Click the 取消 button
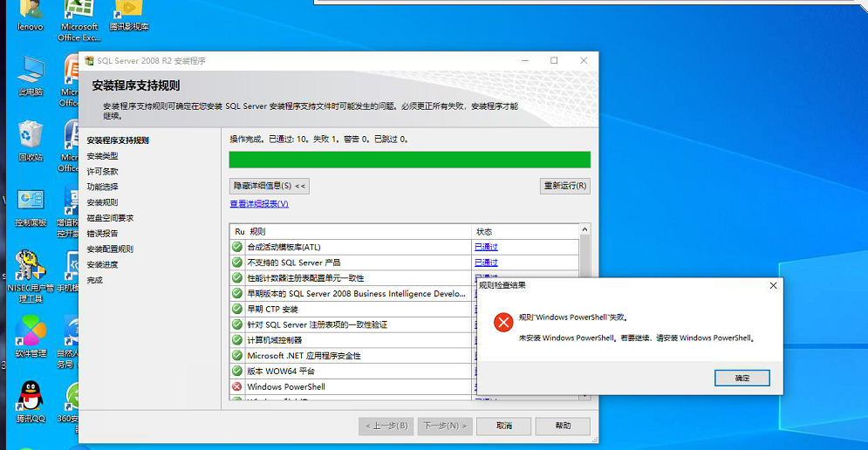The width and height of the screenshot is (868, 450). click(503, 426)
